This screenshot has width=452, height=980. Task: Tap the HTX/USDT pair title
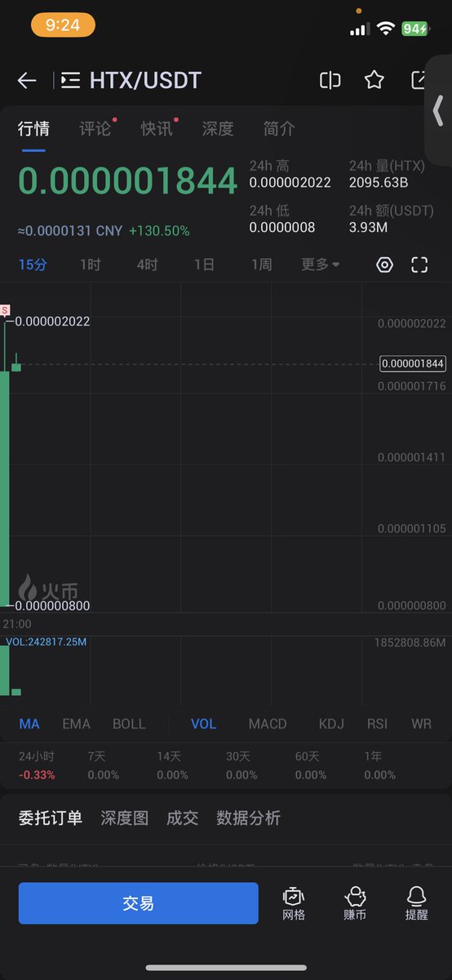tap(145, 80)
